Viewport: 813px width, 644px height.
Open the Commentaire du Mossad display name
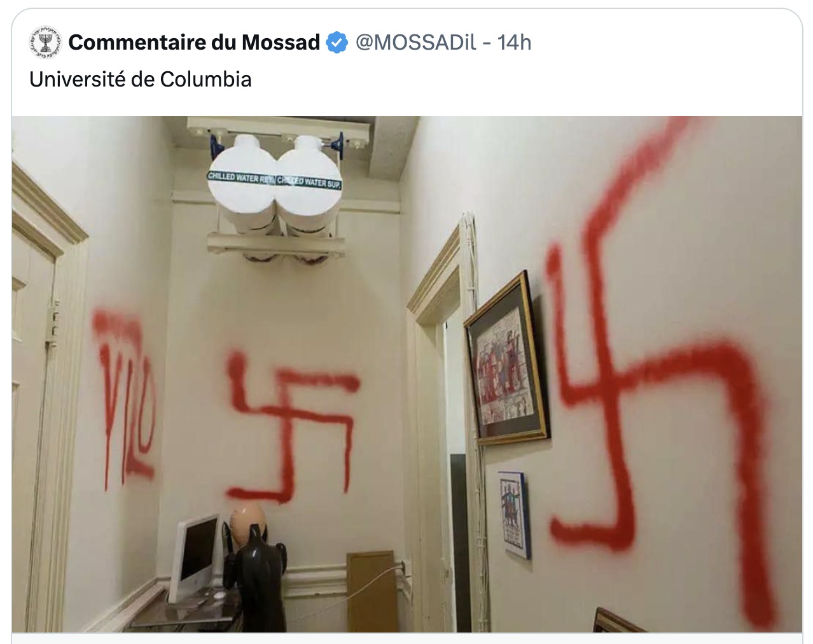point(194,43)
